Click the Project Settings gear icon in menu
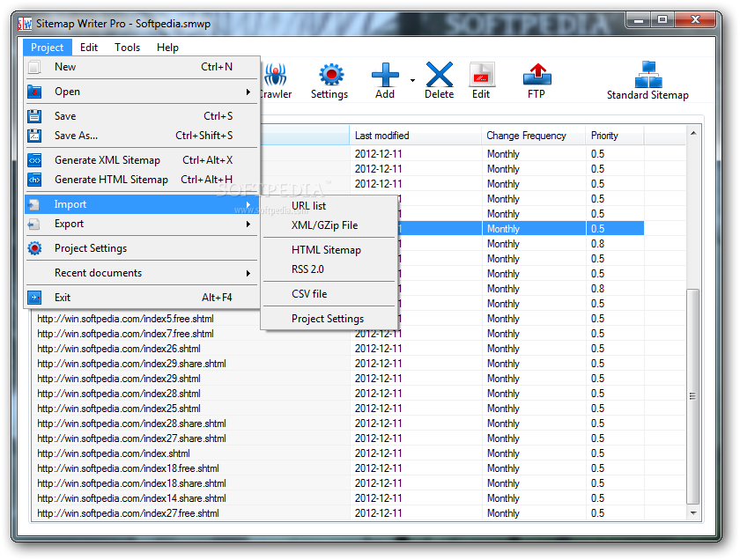This screenshot has width=740, height=560. click(x=34, y=248)
